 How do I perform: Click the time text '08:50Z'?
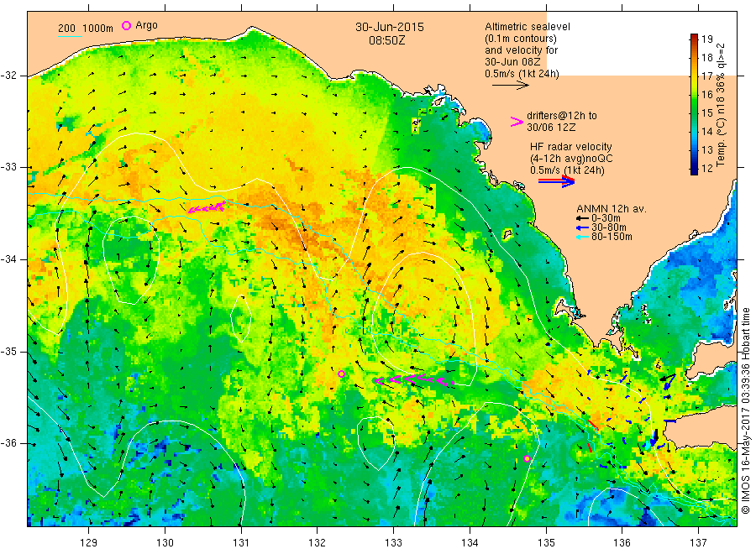[x=387, y=40]
